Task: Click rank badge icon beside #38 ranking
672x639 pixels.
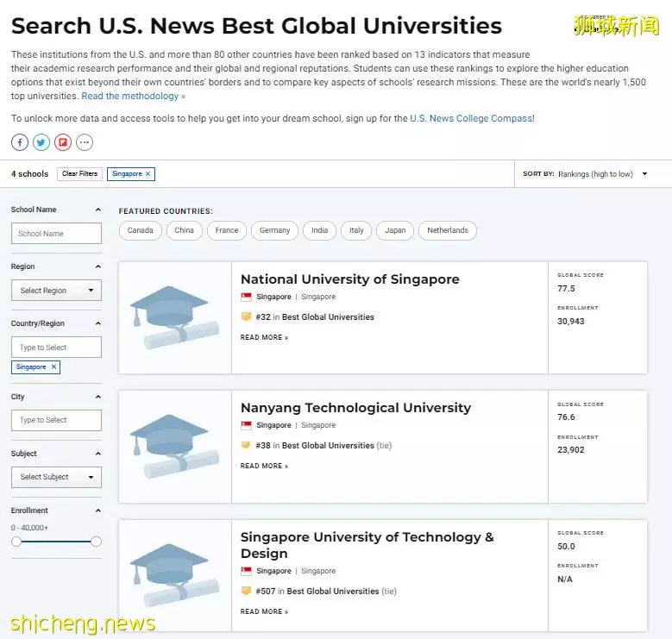Action: coord(246,445)
